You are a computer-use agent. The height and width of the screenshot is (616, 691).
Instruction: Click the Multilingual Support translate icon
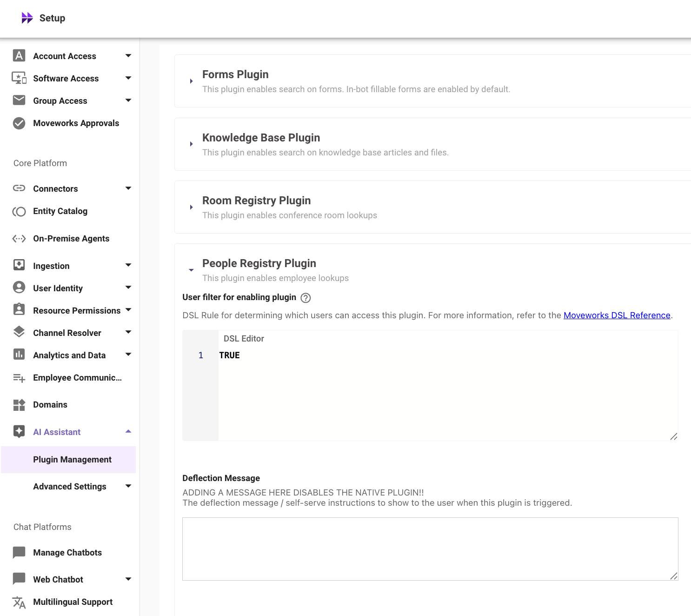tap(19, 602)
